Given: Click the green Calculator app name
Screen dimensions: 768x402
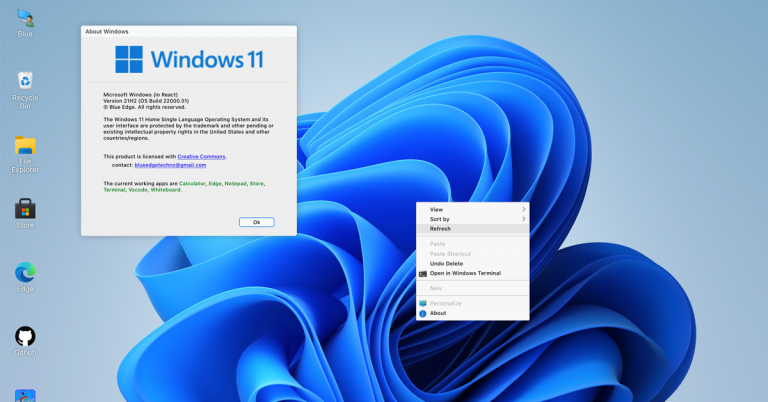Looking at the screenshot, I should (192, 184).
